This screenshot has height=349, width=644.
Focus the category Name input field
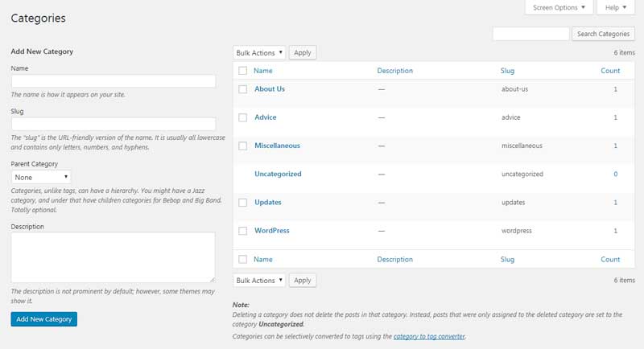(x=114, y=81)
